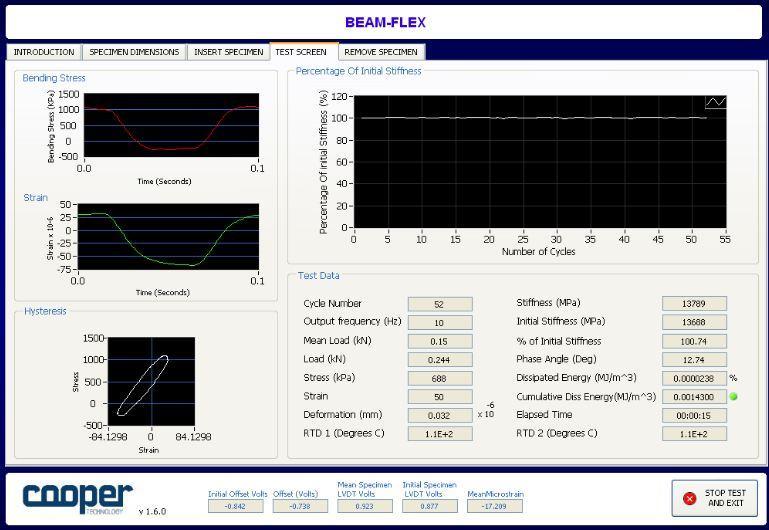
Task: Click the Strain value 50 field
Action: point(440,397)
